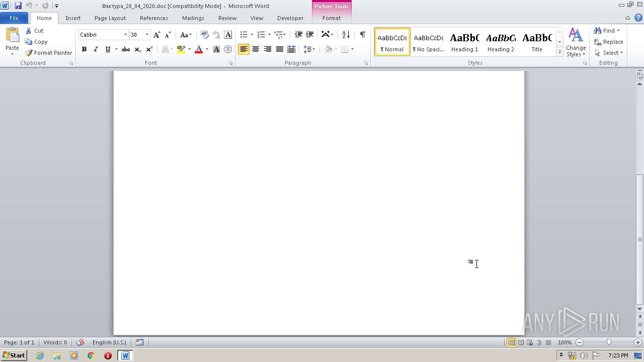Center align the paragraph
Screen dimensions: 644x362
256,49
